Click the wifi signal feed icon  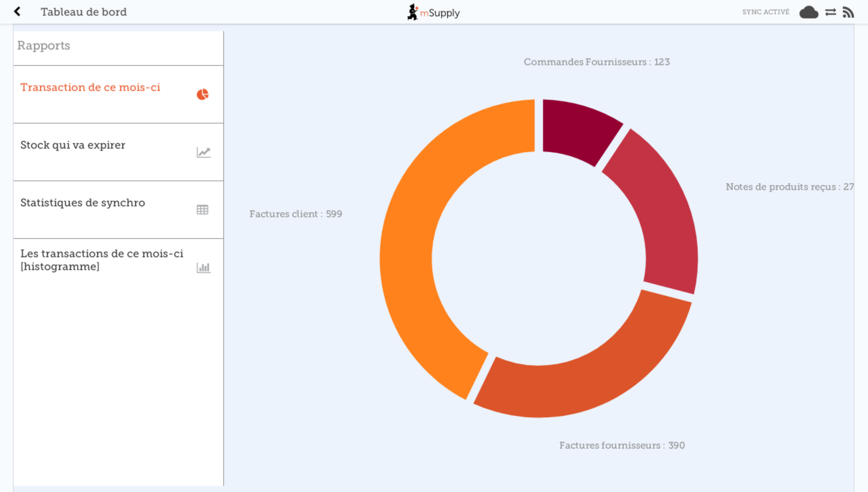point(848,13)
